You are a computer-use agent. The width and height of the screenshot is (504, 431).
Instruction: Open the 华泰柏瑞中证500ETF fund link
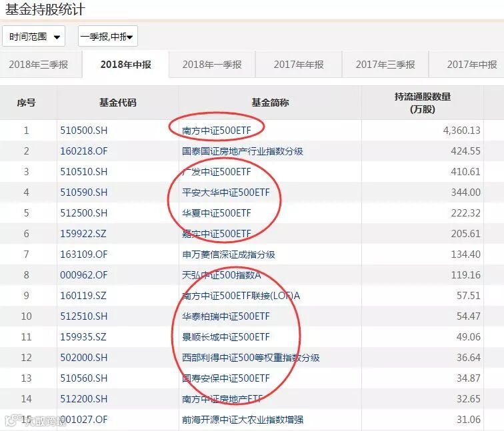225,316
